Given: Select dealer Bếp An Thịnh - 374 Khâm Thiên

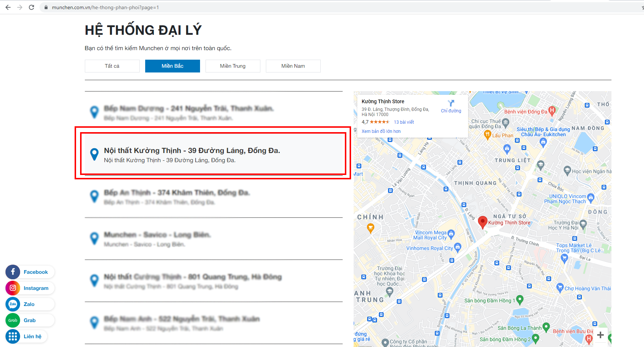Looking at the screenshot, I should coord(214,197).
